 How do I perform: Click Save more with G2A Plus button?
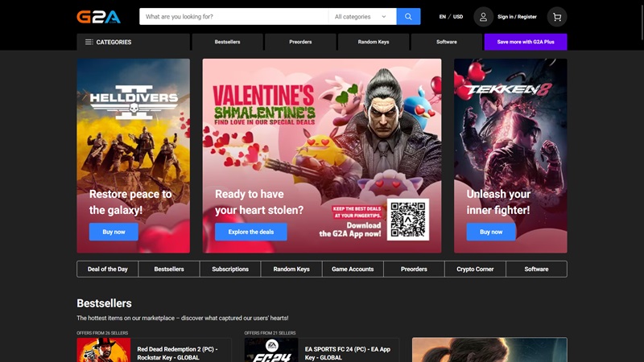coord(526,42)
